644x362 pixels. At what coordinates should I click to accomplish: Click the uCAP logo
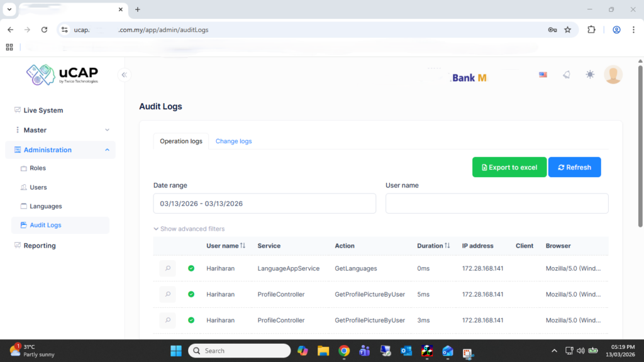[62, 75]
